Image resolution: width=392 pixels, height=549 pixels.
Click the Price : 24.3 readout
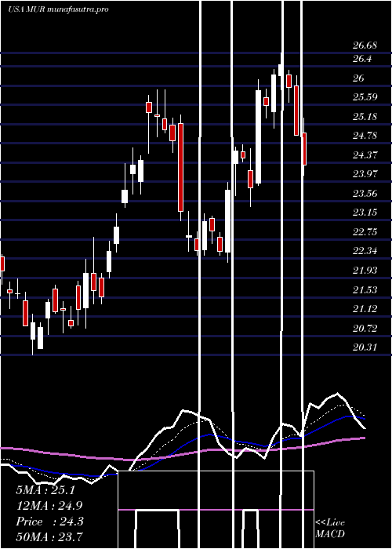point(49,522)
